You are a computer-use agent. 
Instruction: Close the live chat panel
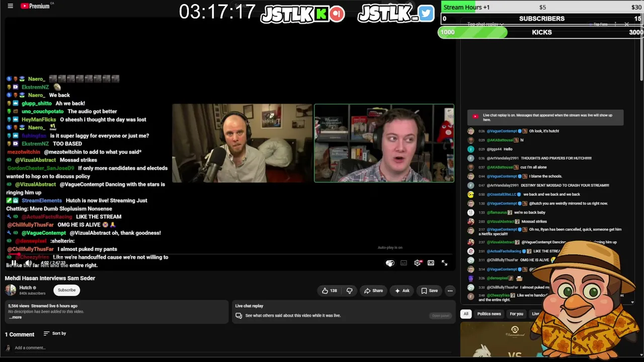(626, 24)
